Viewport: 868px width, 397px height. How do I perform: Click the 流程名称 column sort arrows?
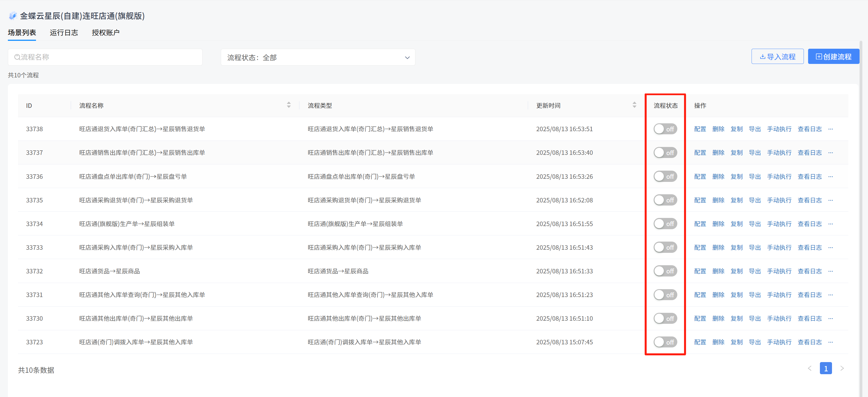click(x=288, y=105)
